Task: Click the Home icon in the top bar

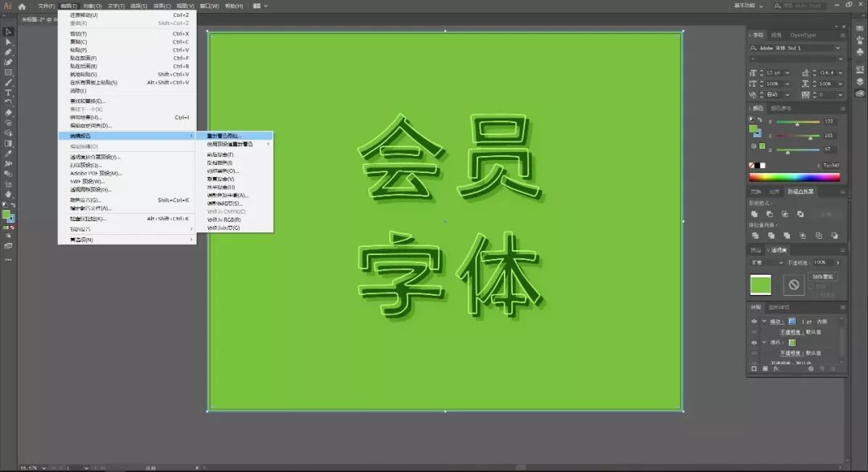Action: (23, 6)
